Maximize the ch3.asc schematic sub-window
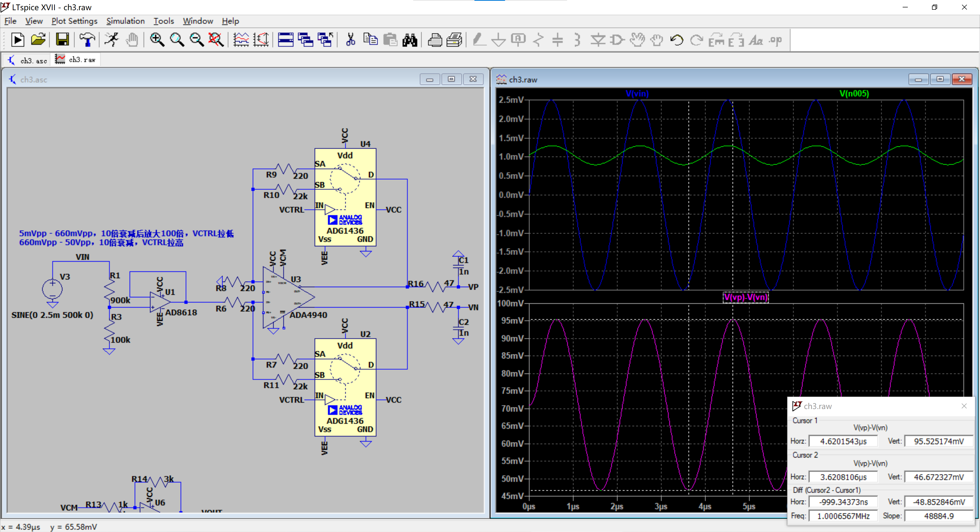Image resolution: width=980 pixels, height=532 pixels. point(451,79)
